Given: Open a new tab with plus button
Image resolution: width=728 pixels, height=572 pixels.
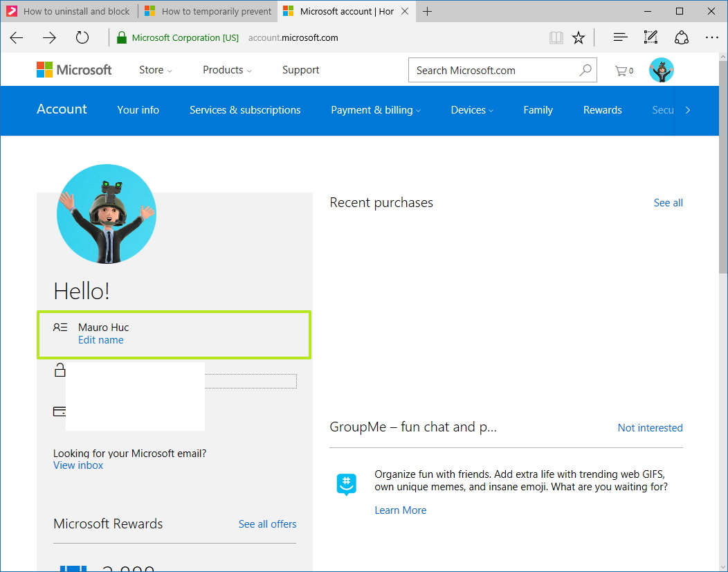Looking at the screenshot, I should pyautogui.click(x=427, y=12).
